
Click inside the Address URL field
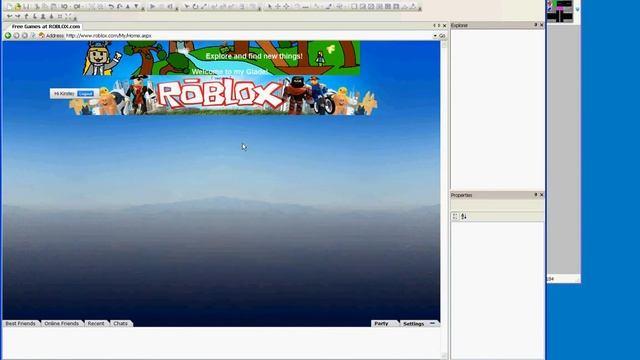248,36
